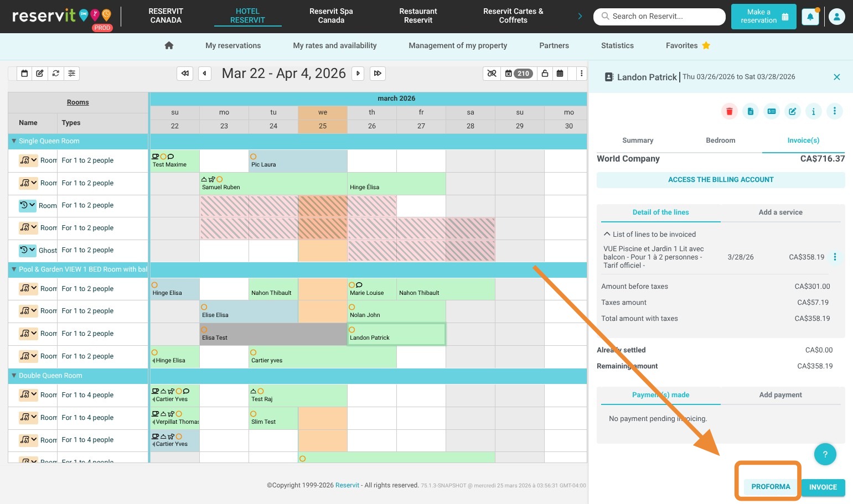Screen dimensions: 853x504
Task: Open the reservation info icon
Action: [813, 111]
